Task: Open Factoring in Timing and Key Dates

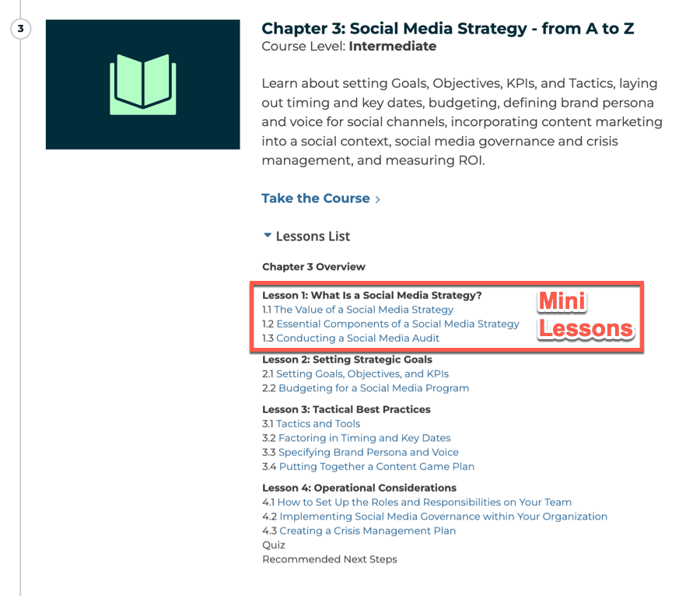Action: coord(364,438)
